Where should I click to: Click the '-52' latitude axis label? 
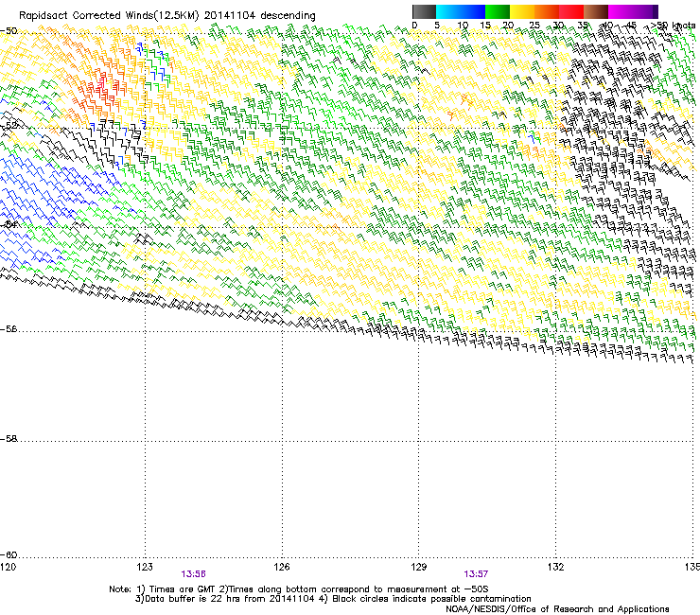(9, 126)
